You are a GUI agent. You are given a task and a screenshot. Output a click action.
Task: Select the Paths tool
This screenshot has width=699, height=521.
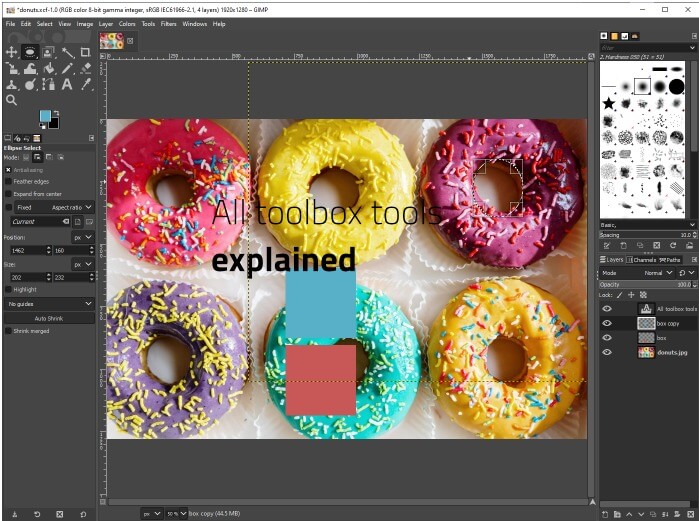[48, 84]
